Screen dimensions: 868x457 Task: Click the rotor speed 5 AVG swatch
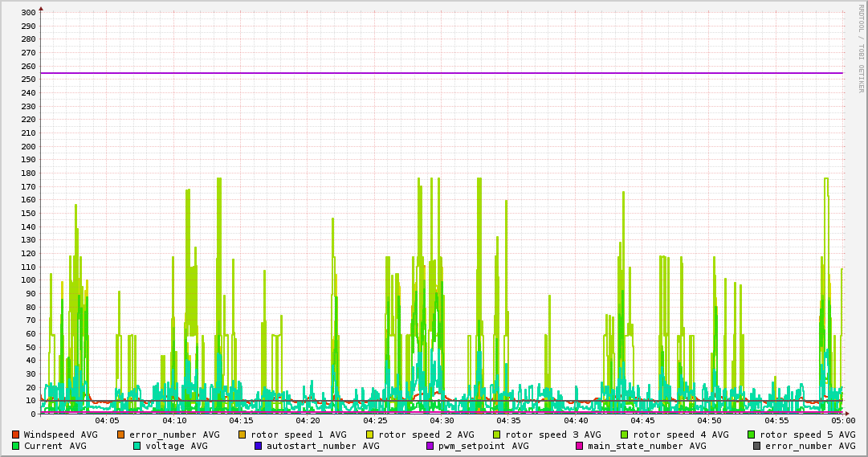click(x=752, y=435)
